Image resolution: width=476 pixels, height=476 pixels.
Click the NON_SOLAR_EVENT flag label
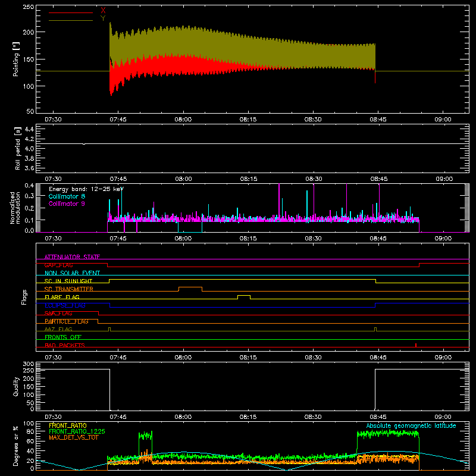[72, 273]
